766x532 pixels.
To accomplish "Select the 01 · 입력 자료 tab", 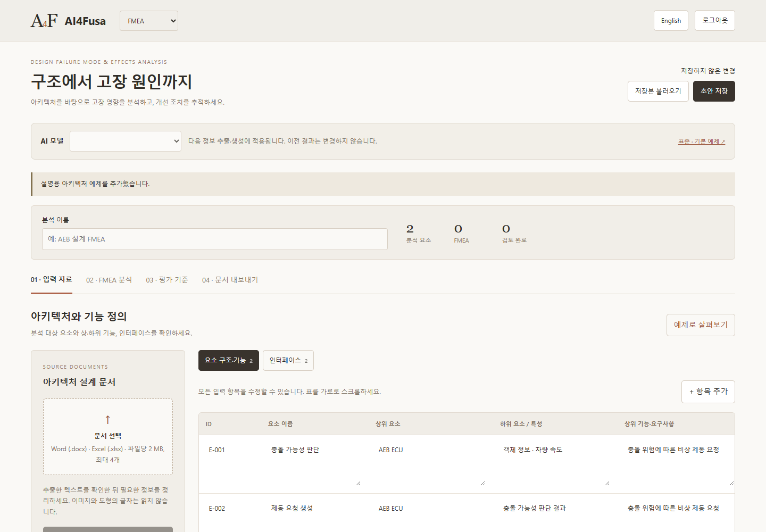I will coord(51,280).
